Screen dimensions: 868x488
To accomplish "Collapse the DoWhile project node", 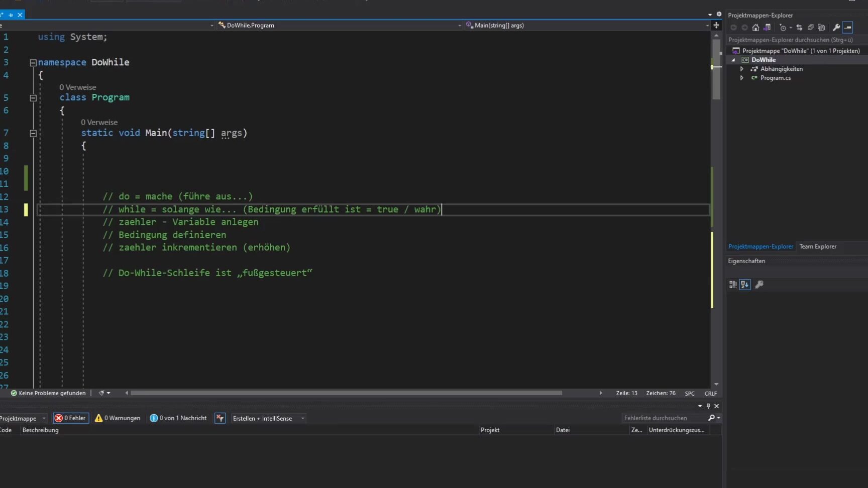I will click(733, 60).
